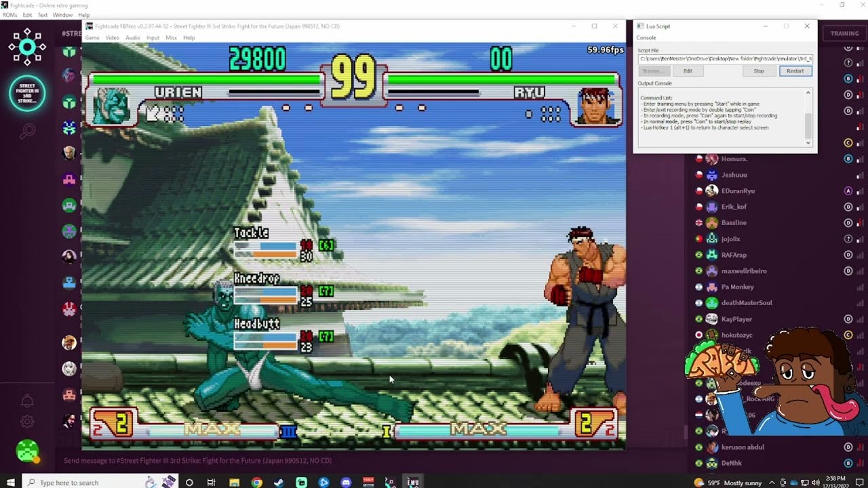Open notifications bell in the Fightcade sidebar
Viewport: 868px width, 488px height.
(x=27, y=401)
